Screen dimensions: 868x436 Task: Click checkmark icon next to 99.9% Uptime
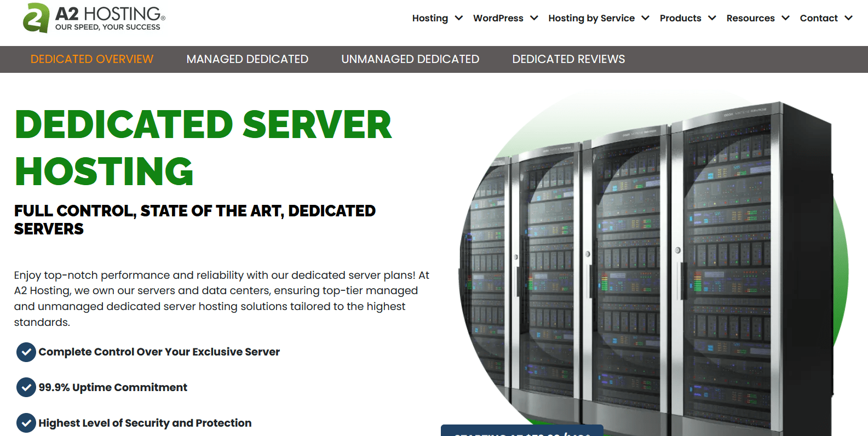click(x=26, y=387)
